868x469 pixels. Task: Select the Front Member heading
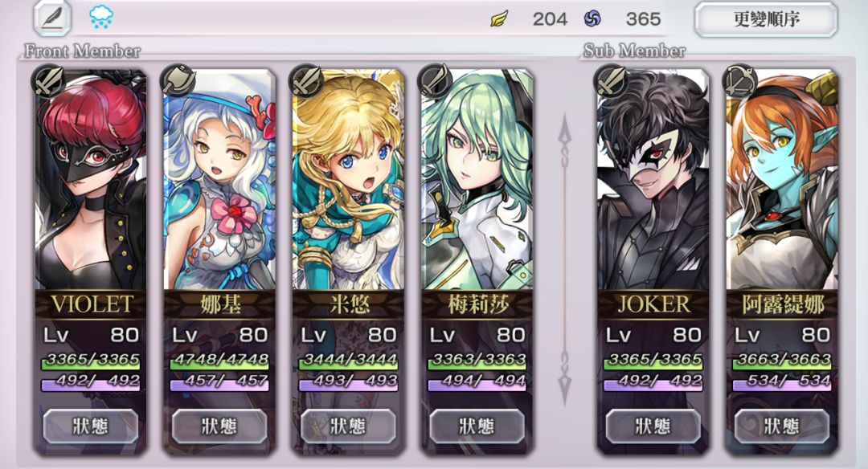82,51
